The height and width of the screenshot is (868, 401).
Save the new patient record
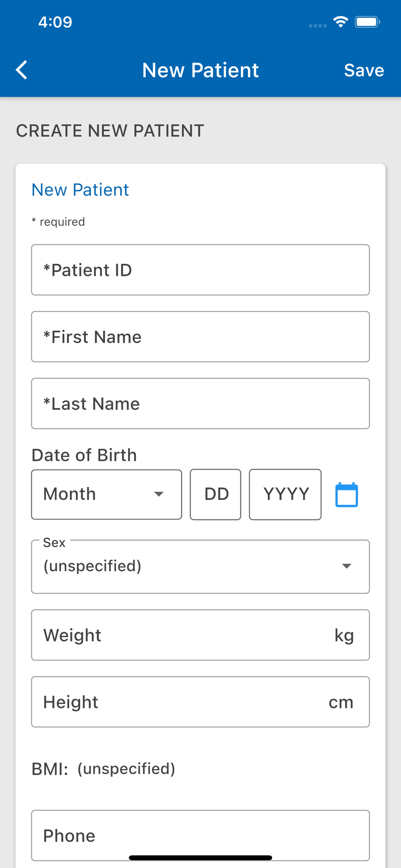364,70
